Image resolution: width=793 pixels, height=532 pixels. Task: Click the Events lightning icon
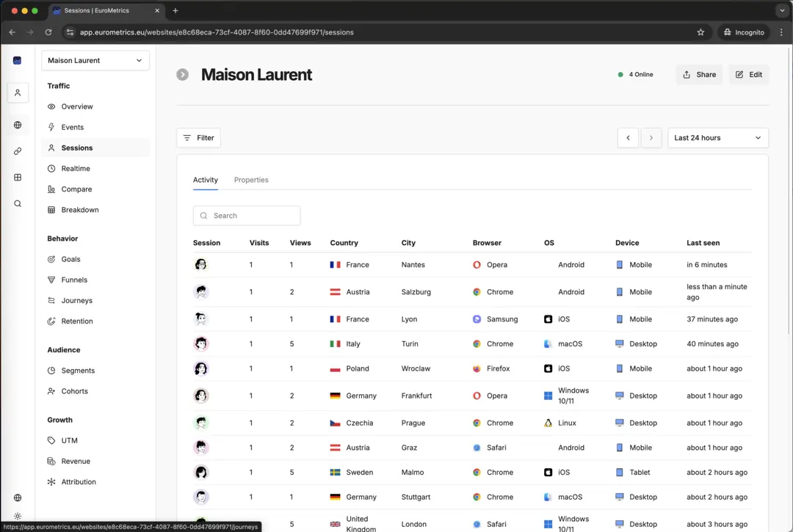tap(51, 128)
